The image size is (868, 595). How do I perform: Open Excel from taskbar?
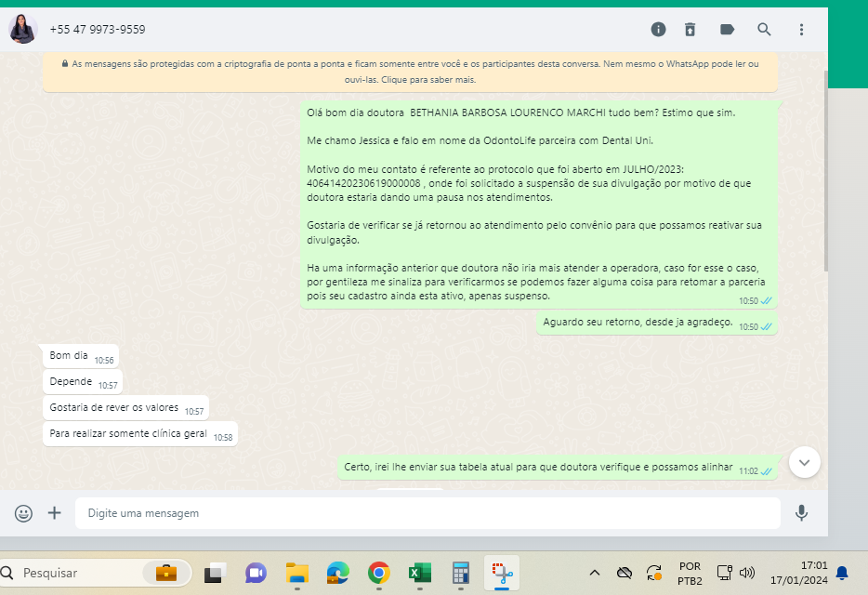[420, 573]
